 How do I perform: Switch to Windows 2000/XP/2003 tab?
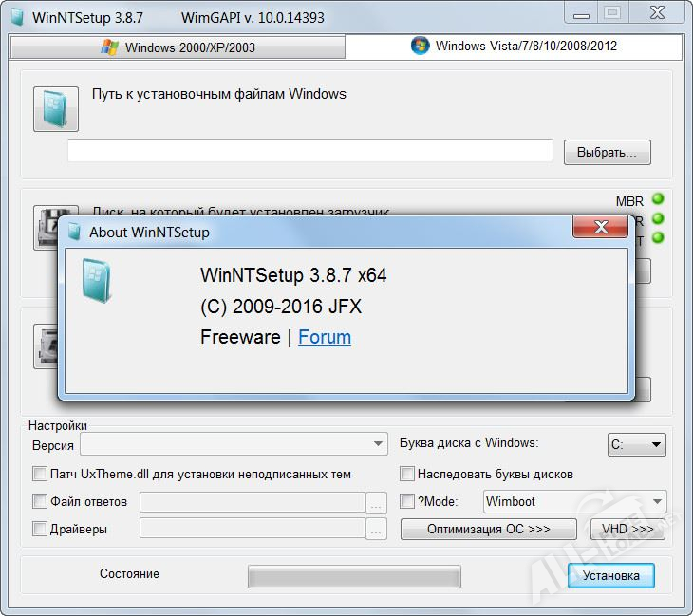click(x=178, y=47)
